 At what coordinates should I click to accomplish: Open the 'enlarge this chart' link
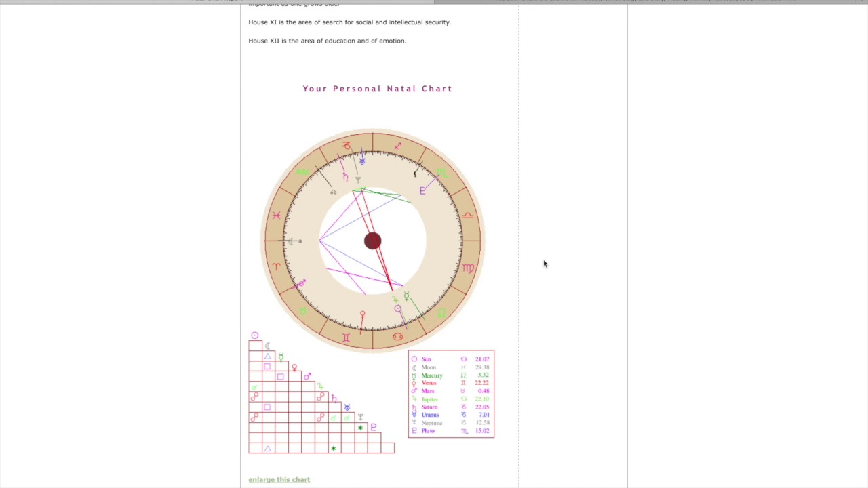[x=279, y=479]
